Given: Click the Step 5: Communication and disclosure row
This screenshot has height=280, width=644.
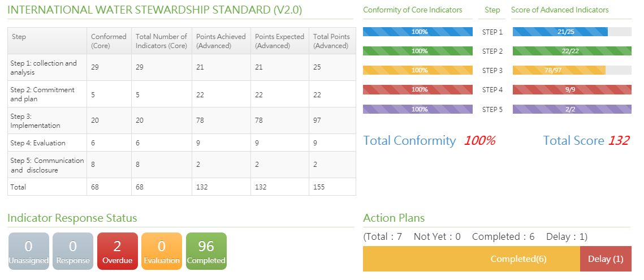Looking at the screenshot, I should point(47,165).
